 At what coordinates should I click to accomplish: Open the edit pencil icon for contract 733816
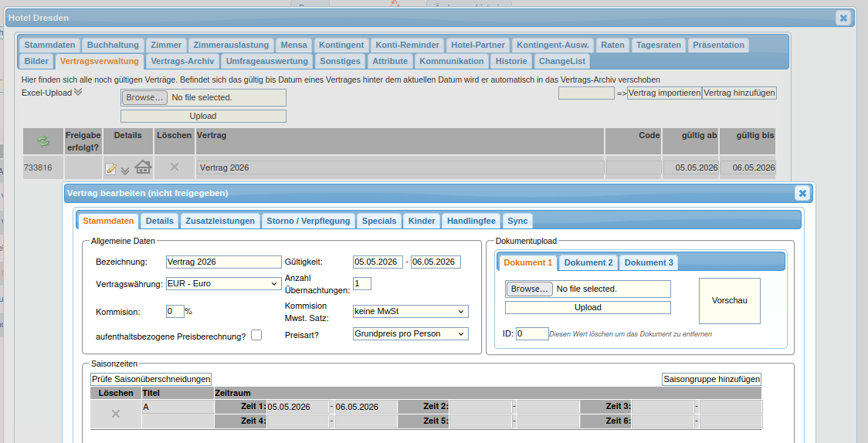coord(111,168)
